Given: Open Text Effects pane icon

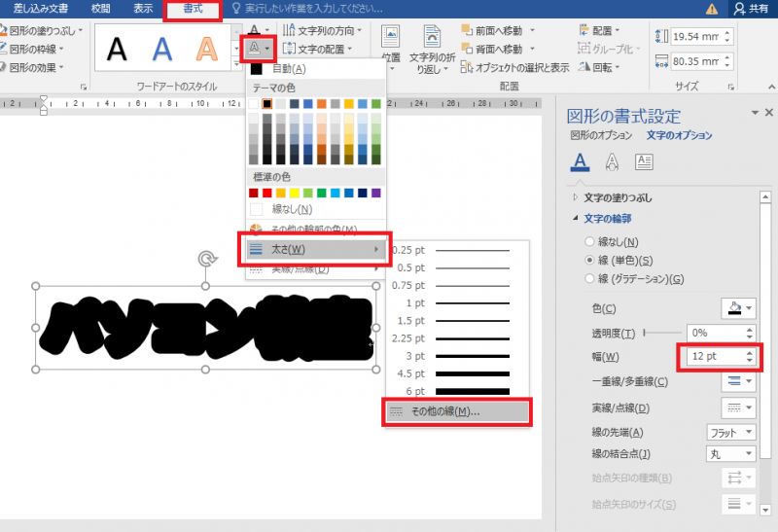Looking at the screenshot, I should pyautogui.click(x=612, y=161).
